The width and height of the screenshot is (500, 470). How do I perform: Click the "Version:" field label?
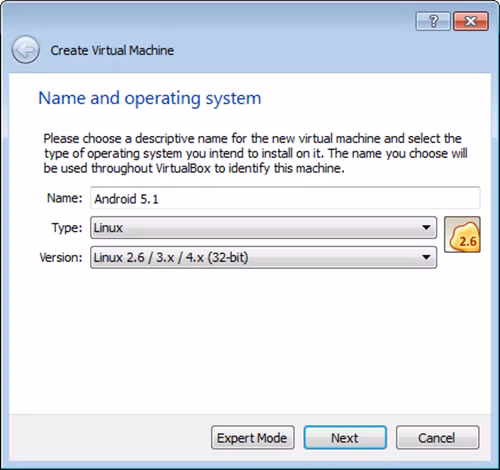point(61,257)
